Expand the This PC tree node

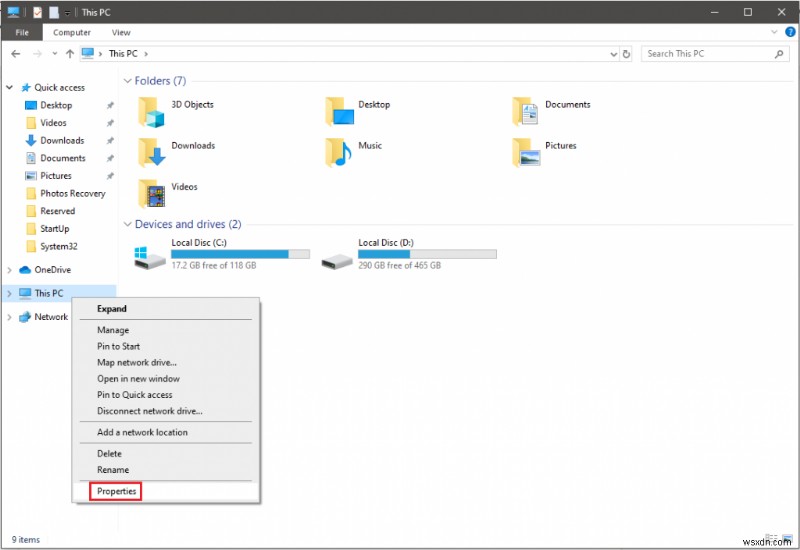[x=9, y=293]
